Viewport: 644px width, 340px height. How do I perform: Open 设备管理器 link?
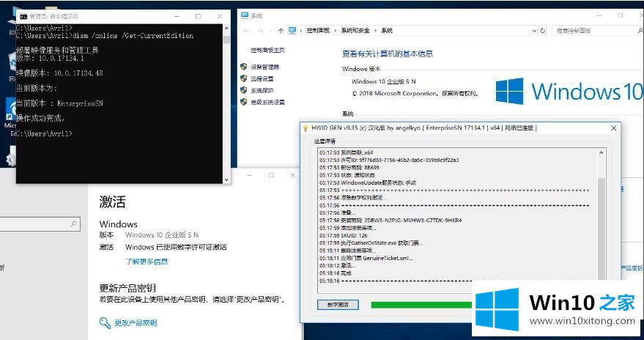click(265, 67)
